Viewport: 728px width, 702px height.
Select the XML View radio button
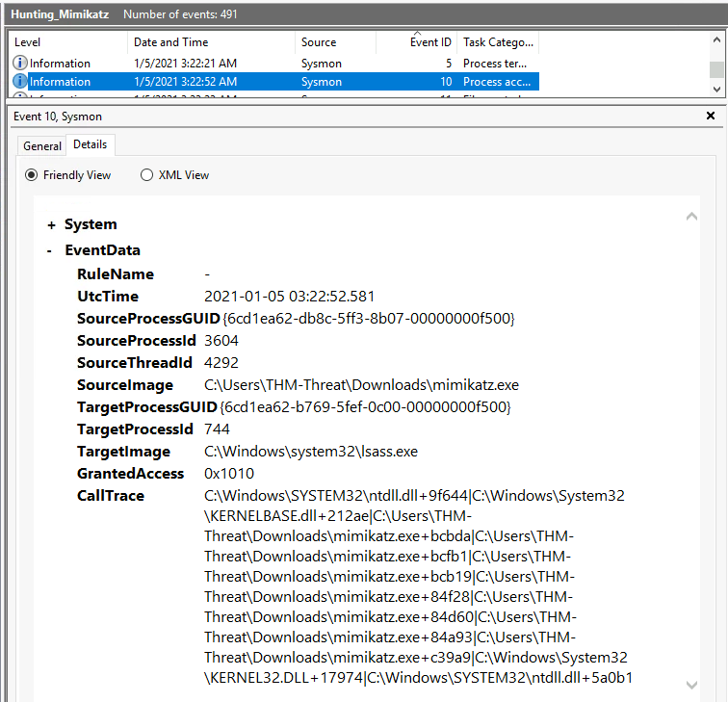146,175
